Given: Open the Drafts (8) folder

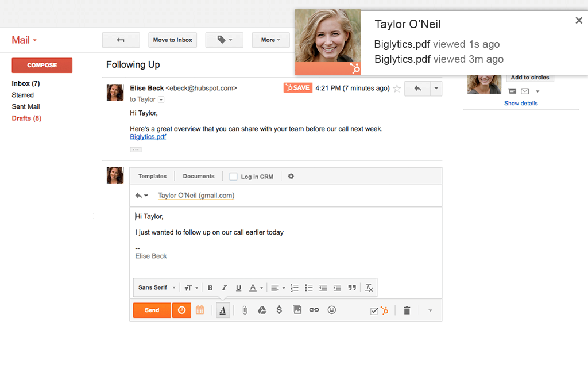Looking at the screenshot, I should tap(26, 118).
